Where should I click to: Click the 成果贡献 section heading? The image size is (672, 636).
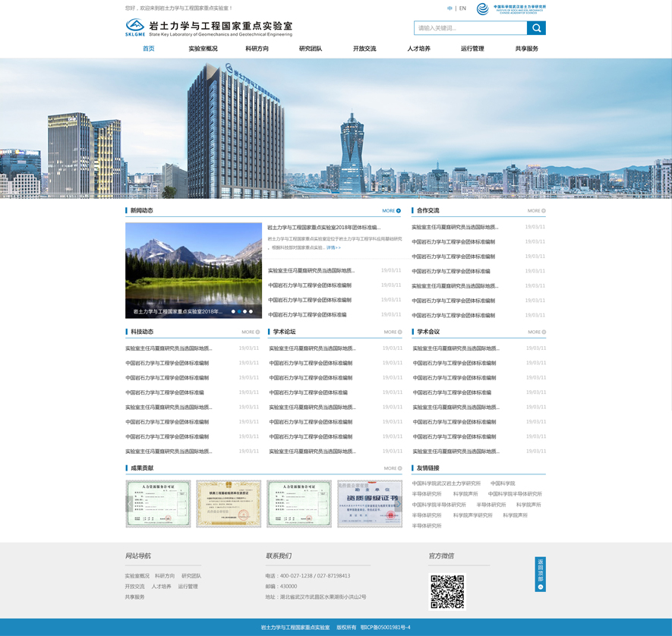(142, 468)
